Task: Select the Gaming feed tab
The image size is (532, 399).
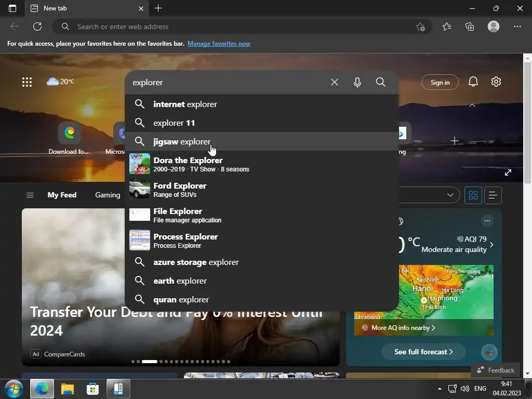Action: click(x=108, y=195)
